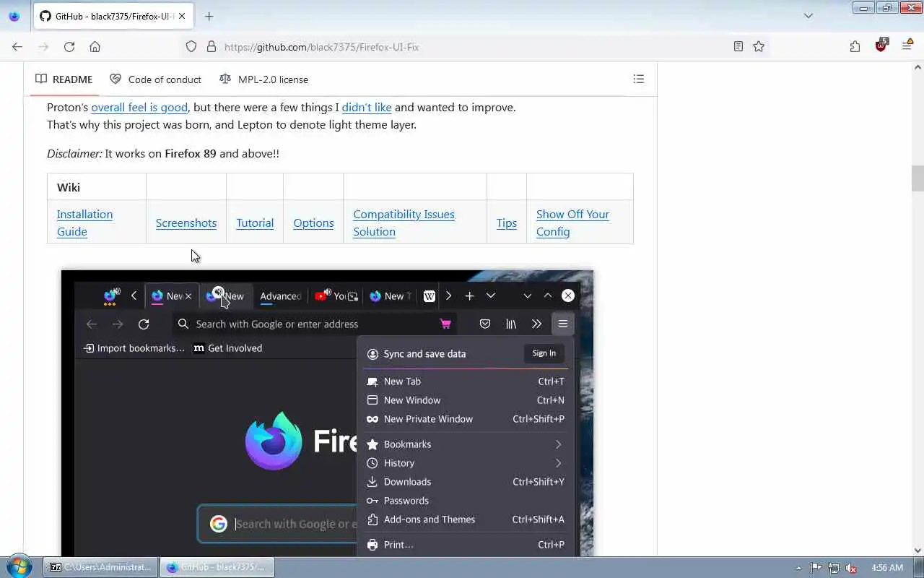The image size is (924, 578).
Task: Click the 4:56 AM taskbar clock
Action: point(887,568)
